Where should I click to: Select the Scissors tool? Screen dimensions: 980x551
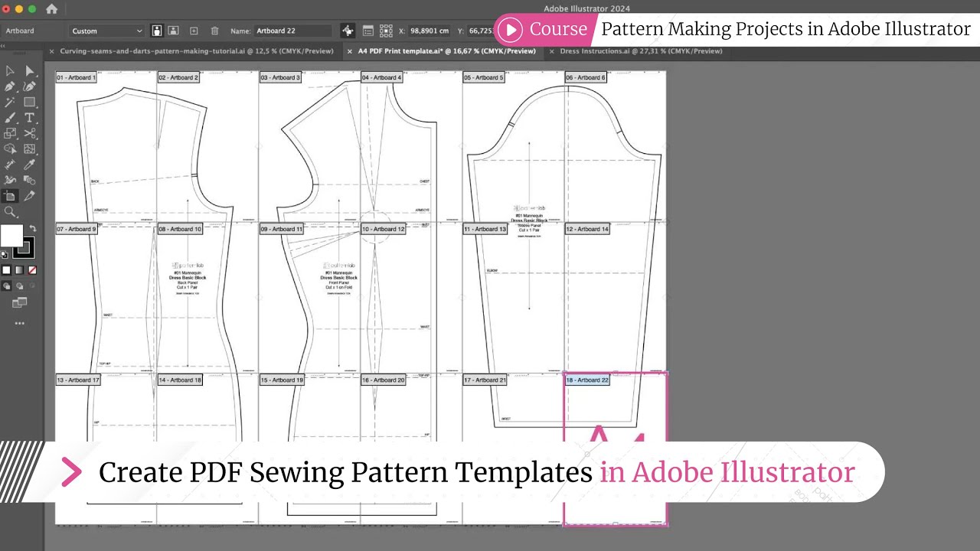tap(30, 133)
